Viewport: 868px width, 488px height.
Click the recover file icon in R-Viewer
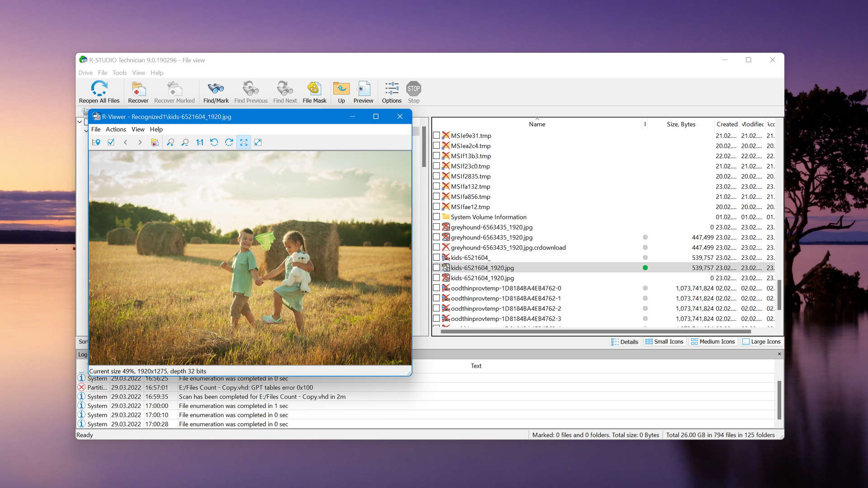click(x=155, y=142)
